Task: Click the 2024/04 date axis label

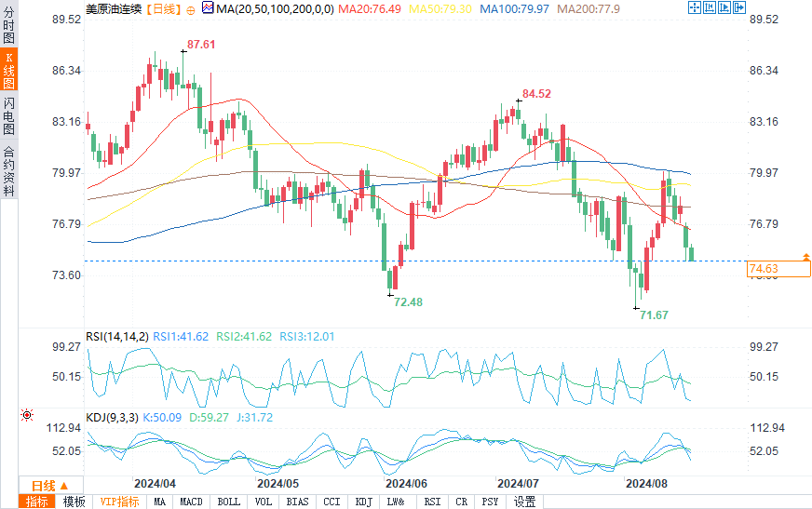Action: click(155, 484)
